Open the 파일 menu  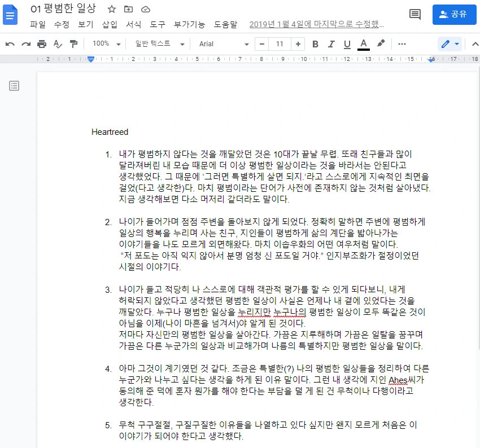coord(37,24)
